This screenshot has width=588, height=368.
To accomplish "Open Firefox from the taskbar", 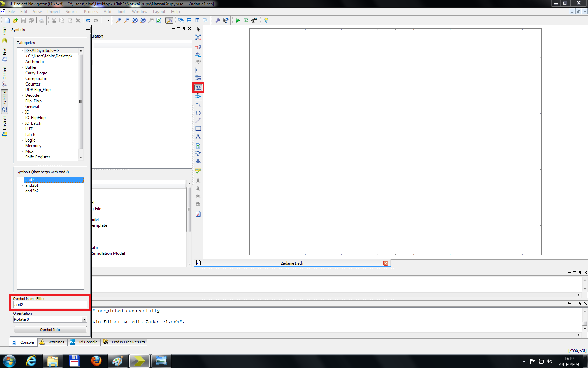I will coord(96,361).
